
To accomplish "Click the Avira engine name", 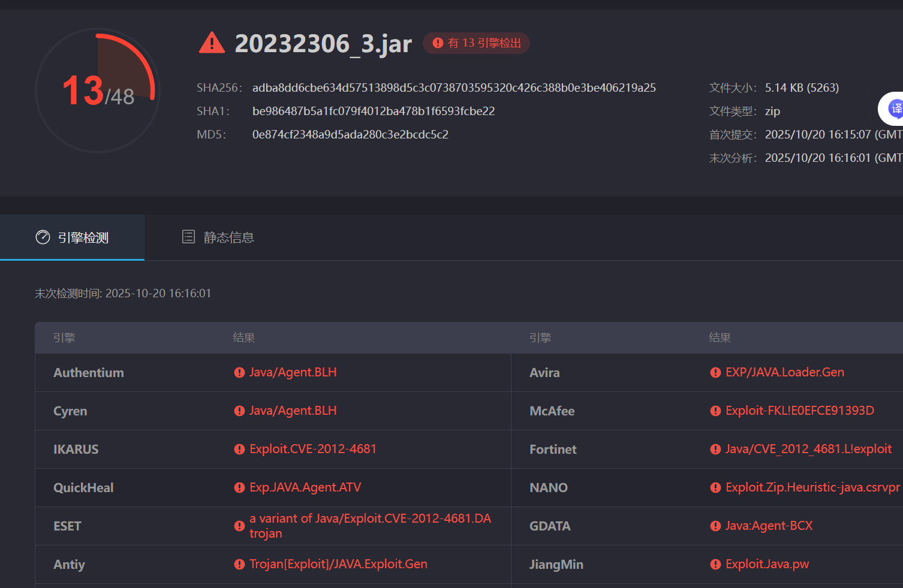I will point(544,373).
